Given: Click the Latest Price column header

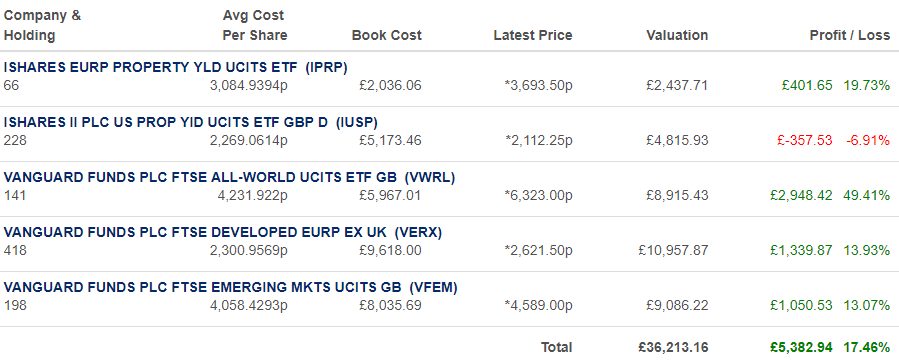Looking at the screenshot, I should click(x=533, y=36).
